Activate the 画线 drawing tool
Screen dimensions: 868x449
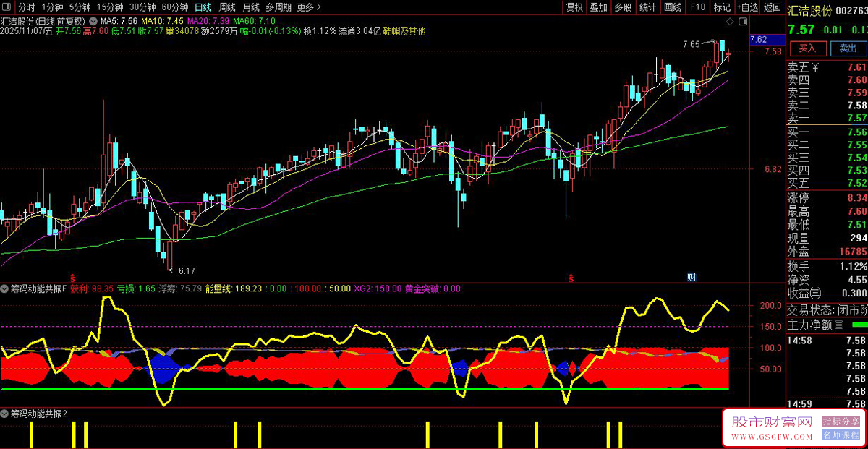point(673,7)
